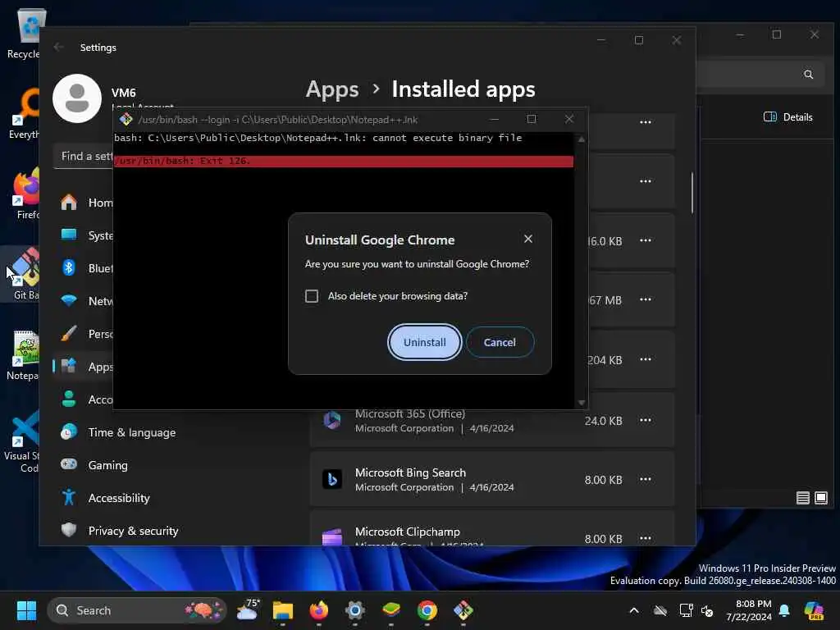
Task: Click the search icon in background window
Action: (x=808, y=75)
